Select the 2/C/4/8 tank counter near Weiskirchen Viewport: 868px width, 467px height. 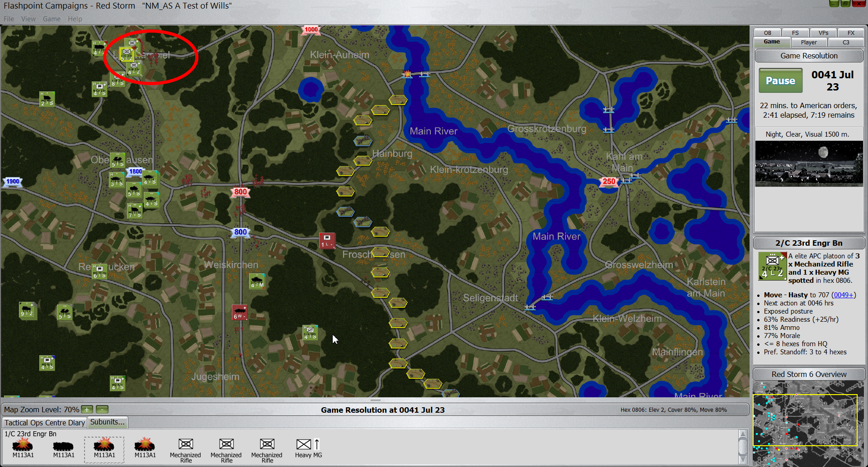(257, 281)
